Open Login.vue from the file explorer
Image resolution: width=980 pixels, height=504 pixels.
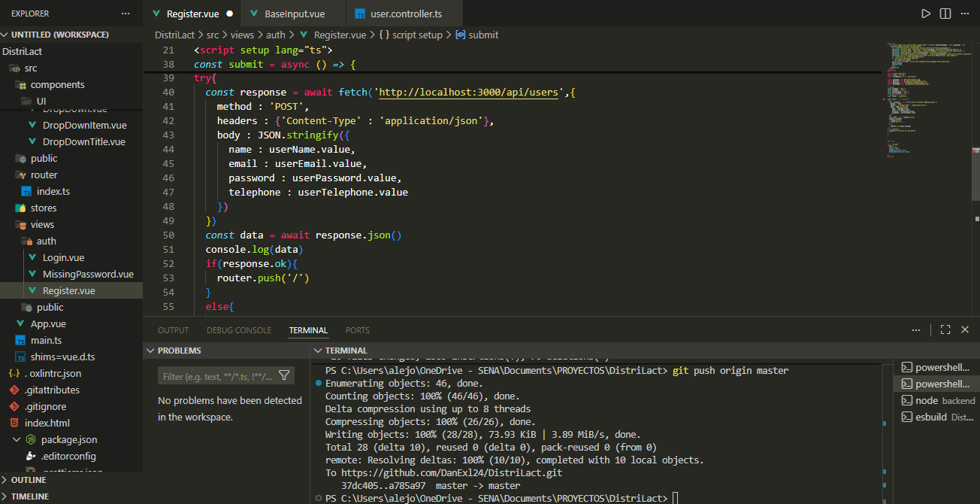pyautogui.click(x=63, y=257)
